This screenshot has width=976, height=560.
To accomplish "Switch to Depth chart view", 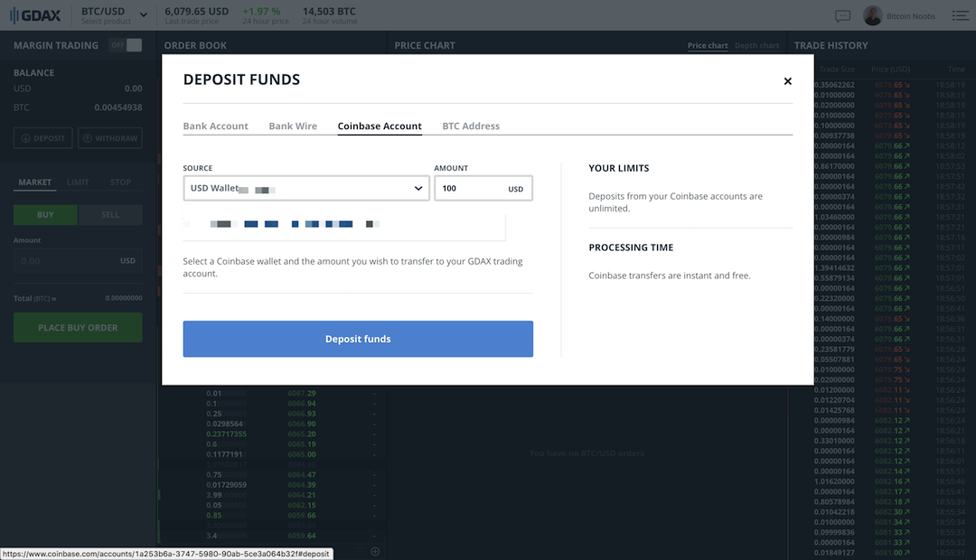I will (x=757, y=45).
